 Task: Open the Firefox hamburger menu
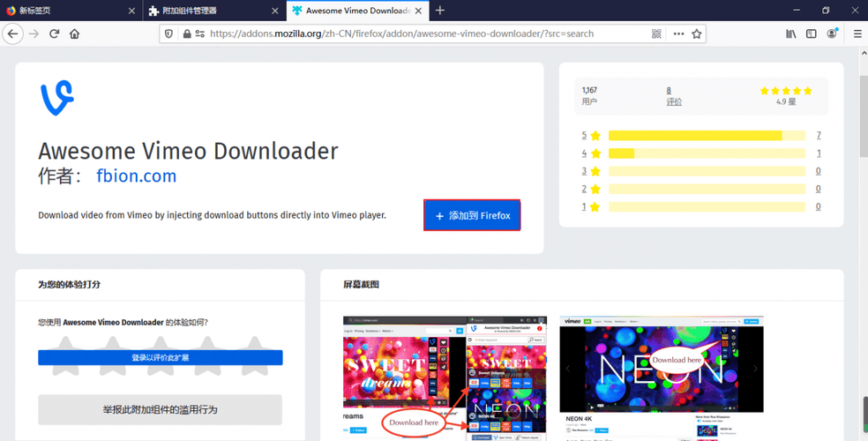(x=857, y=34)
